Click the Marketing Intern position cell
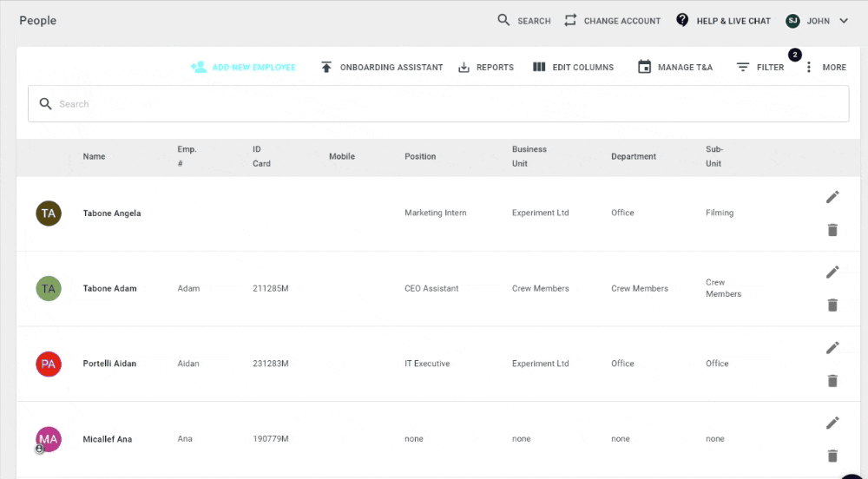Viewport: 868px width, 479px height. [436, 213]
